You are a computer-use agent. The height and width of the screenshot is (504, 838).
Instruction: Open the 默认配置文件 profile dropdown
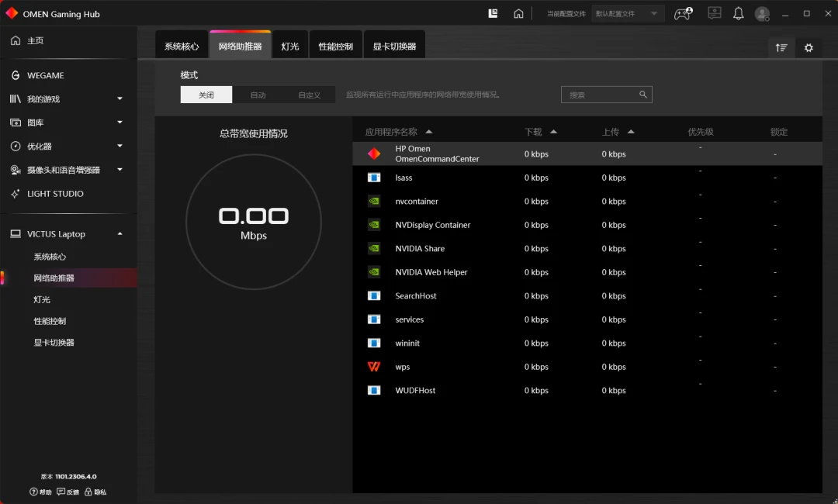click(x=628, y=14)
